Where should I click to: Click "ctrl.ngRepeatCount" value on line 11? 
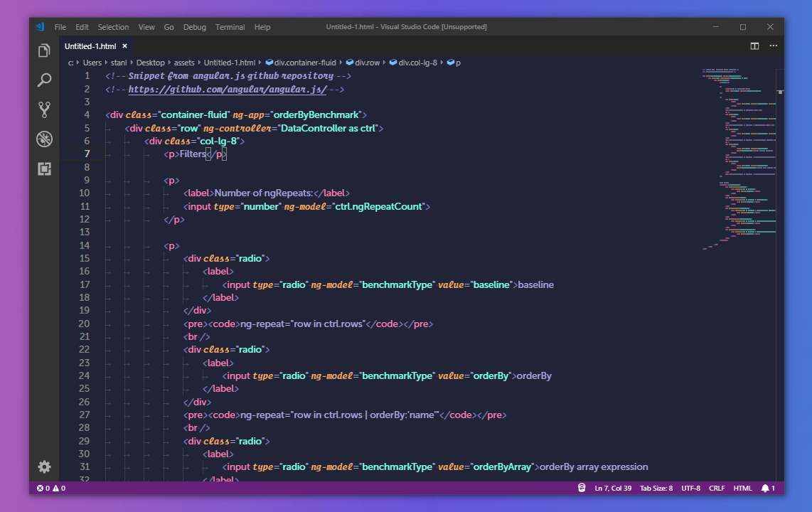[x=378, y=206]
